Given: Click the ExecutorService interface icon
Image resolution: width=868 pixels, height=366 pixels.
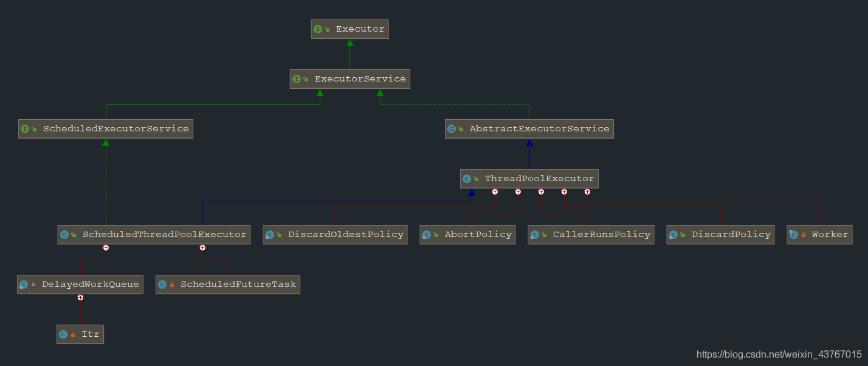Looking at the screenshot, I should tap(297, 79).
